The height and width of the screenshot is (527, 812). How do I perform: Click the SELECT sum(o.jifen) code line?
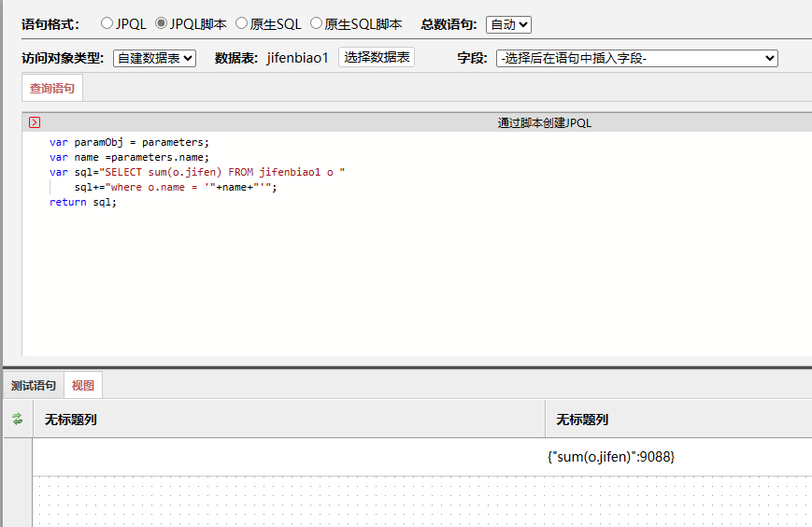coord(197,172)
